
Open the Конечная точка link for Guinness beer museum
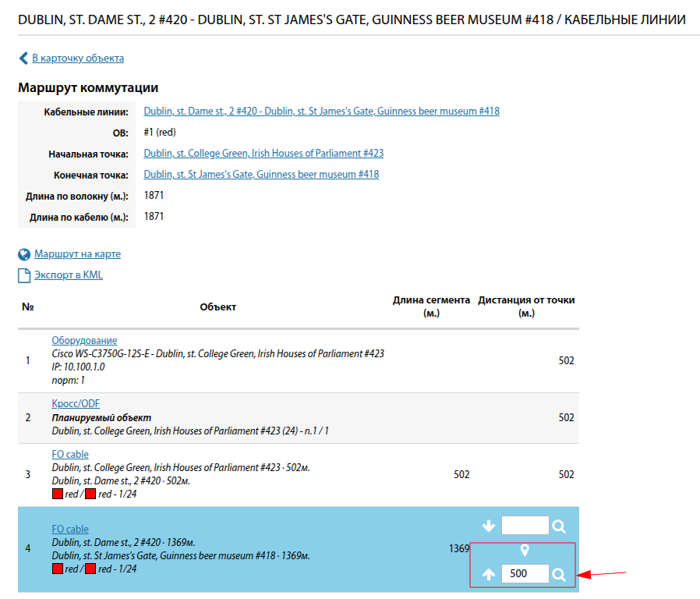point(261,175)
